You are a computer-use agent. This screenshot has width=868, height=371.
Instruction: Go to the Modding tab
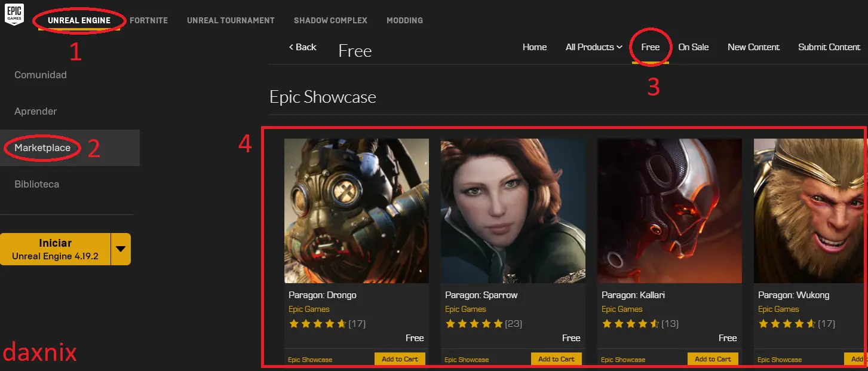[x=404, y=20]
